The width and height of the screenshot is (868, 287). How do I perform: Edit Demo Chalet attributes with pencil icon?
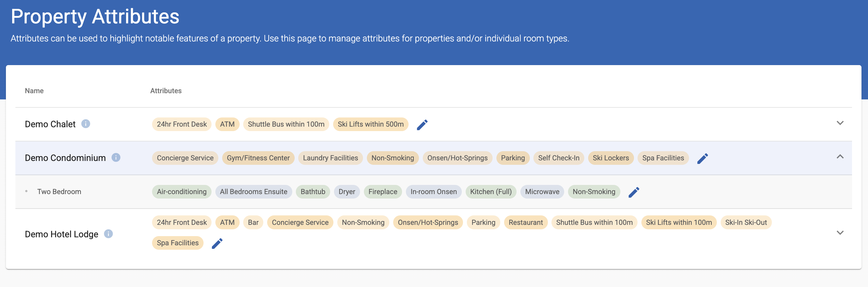pyautogui.click(x=422, y=125)
